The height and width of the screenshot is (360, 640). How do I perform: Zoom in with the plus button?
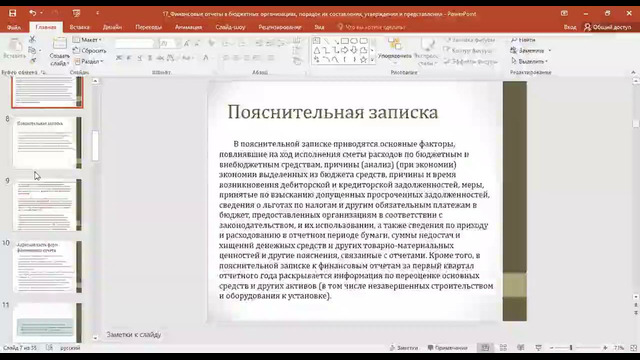605,348
